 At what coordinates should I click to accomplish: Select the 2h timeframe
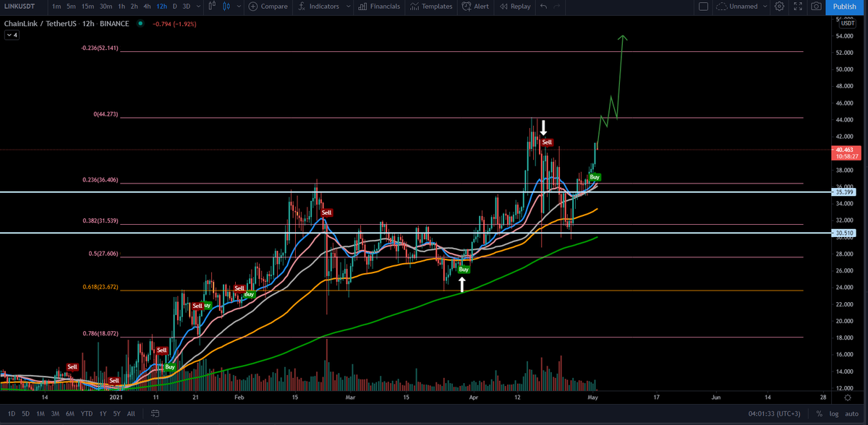click(135, 7)
